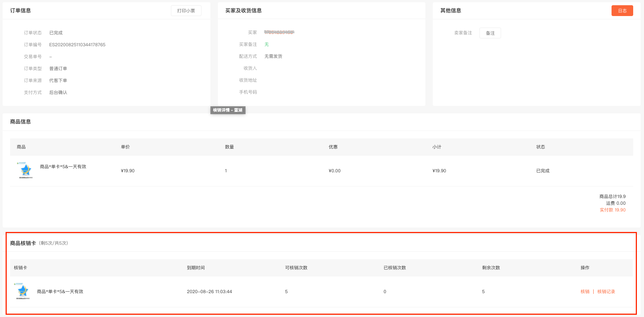Screen dimensions: 644x317
Task: Click the 实付款 19.90 total
Action: (x=612, y=210)
